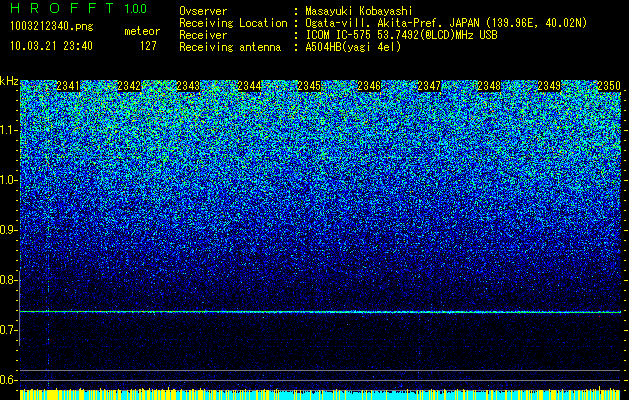The width and height of the screenshot is (629, 400).
Task: Click the 2342 time marker
Action: click(x=128, y=86)
